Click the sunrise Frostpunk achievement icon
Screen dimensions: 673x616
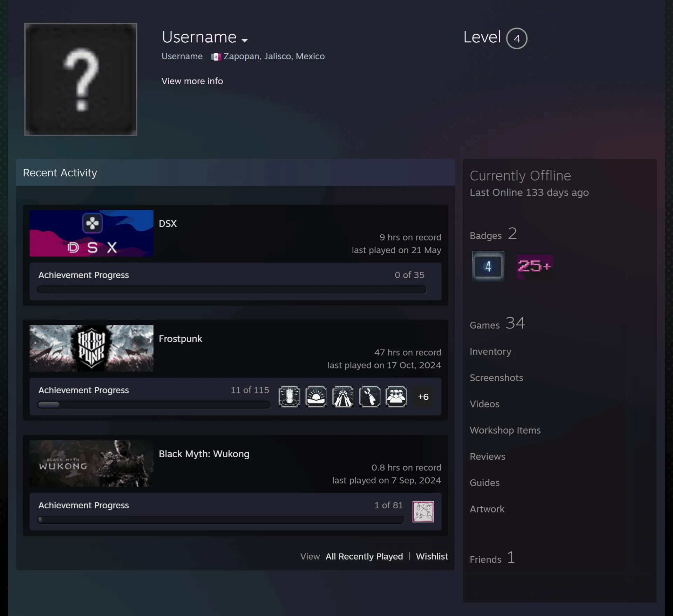point(316,397)
